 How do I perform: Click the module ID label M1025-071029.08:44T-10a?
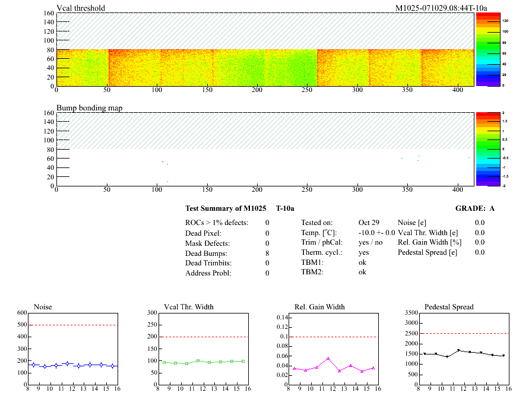441,8
